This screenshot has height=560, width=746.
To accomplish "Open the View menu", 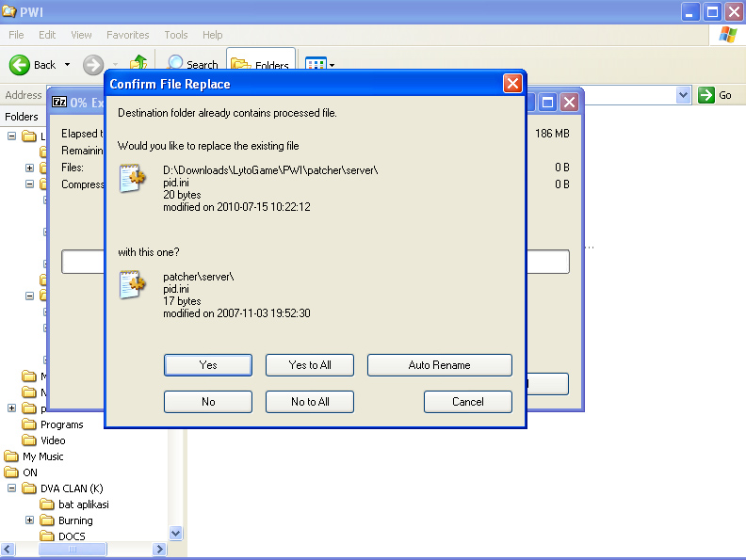I will [81, 35].
